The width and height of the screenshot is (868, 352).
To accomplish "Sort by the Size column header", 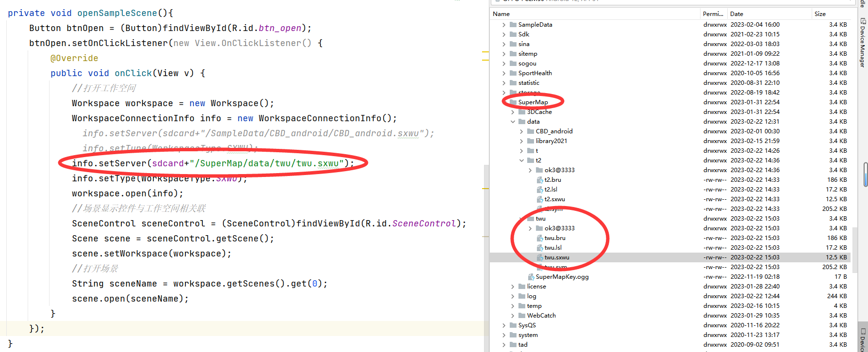I will pyautogui.click(x=831, y=14).
